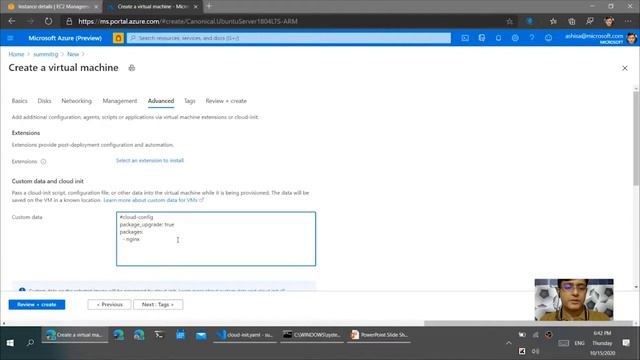Open Azure portal settings gear
The width and height of the screenshot is (640, 360).
click(x=515, y=38)
